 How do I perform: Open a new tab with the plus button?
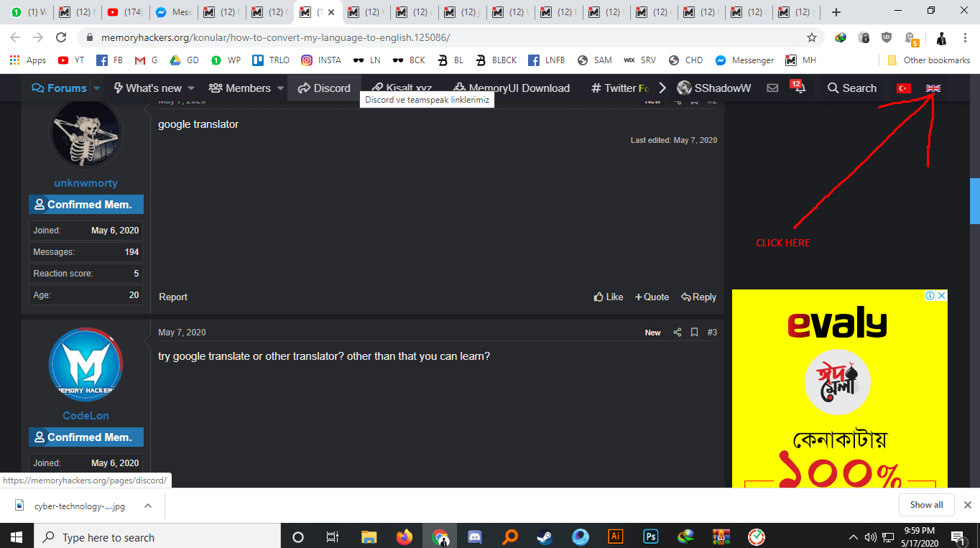point(836,12)
